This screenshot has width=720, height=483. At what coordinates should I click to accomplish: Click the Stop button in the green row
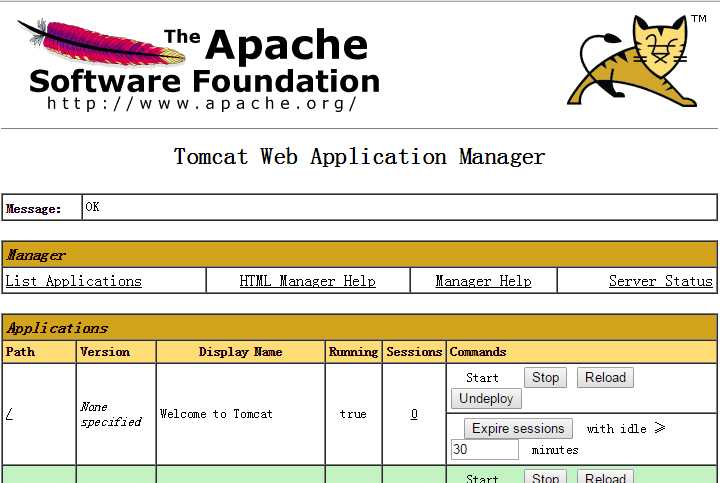[x=546, y=477]
